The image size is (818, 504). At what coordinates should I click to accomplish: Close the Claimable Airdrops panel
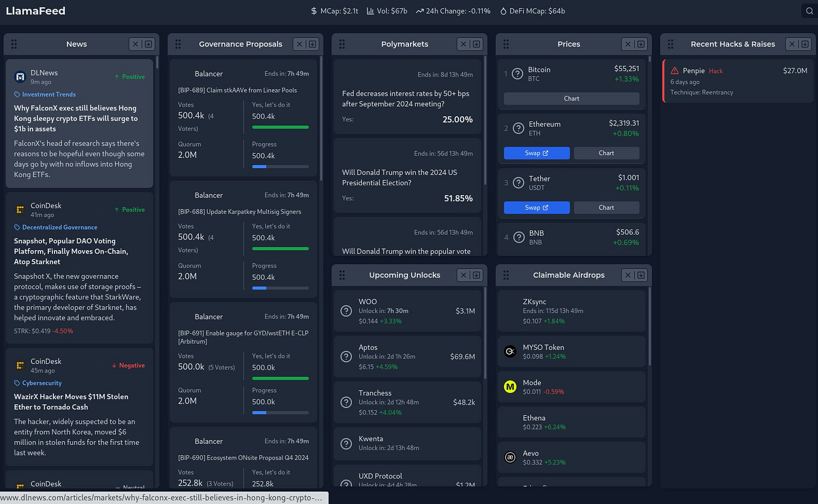628,275
